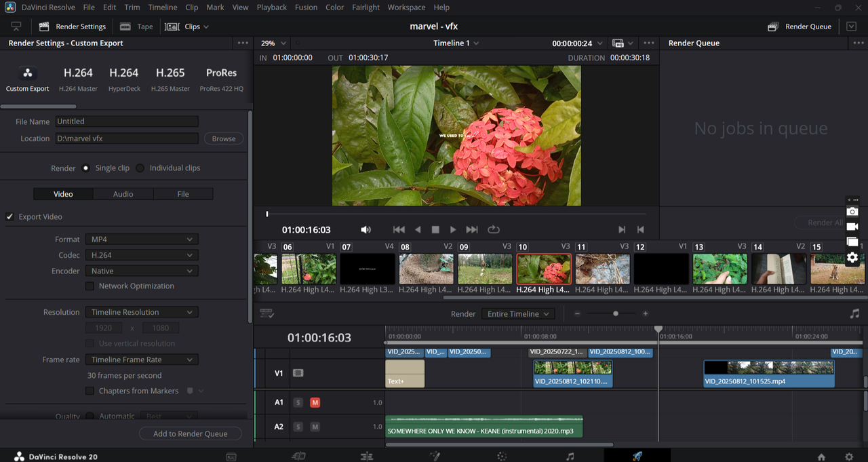Select the Custom Export preset

(28, 79)
